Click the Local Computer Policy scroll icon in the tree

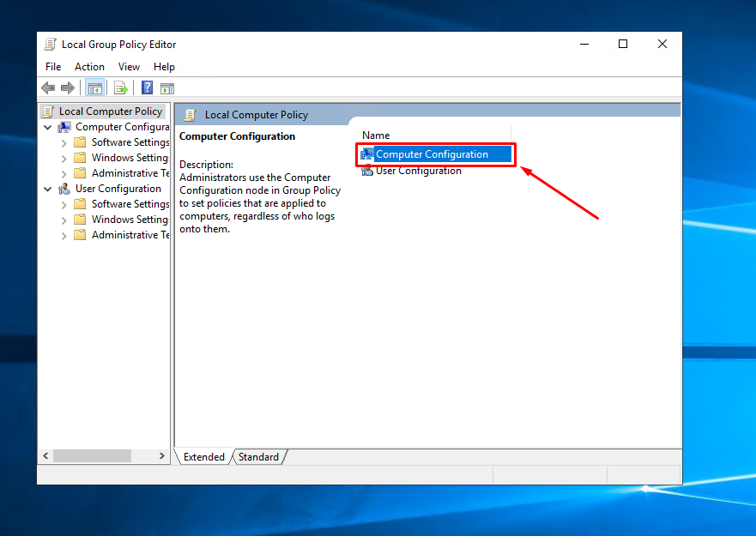click(x=48, y=111)
